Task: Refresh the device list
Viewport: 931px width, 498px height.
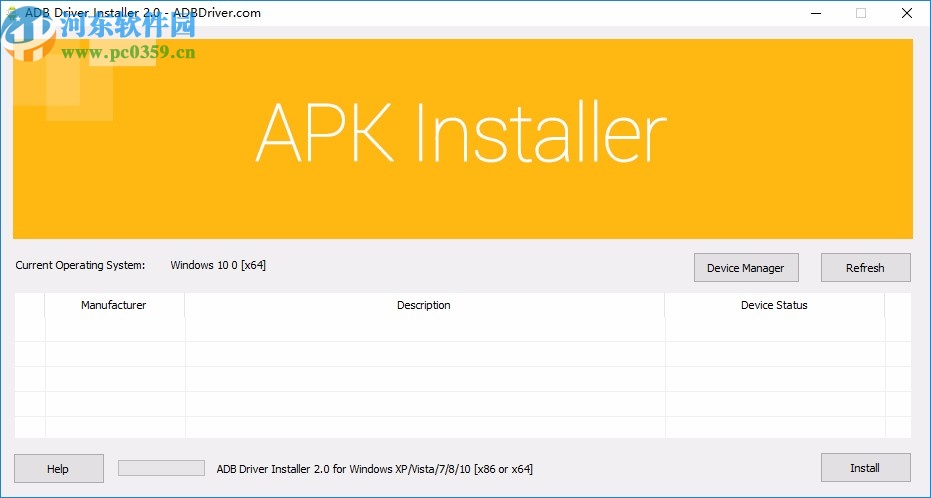Action: 865,268
